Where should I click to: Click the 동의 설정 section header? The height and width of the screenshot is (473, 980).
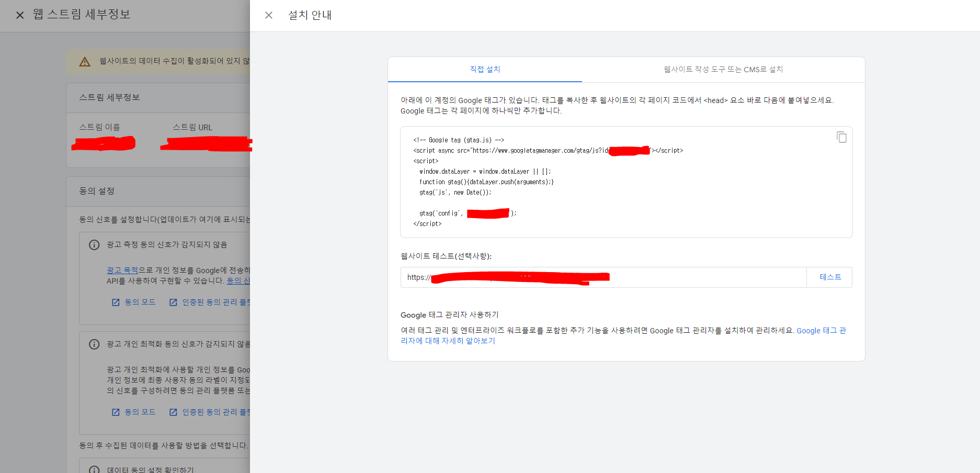pyautogui.click(x=97, y=191)
